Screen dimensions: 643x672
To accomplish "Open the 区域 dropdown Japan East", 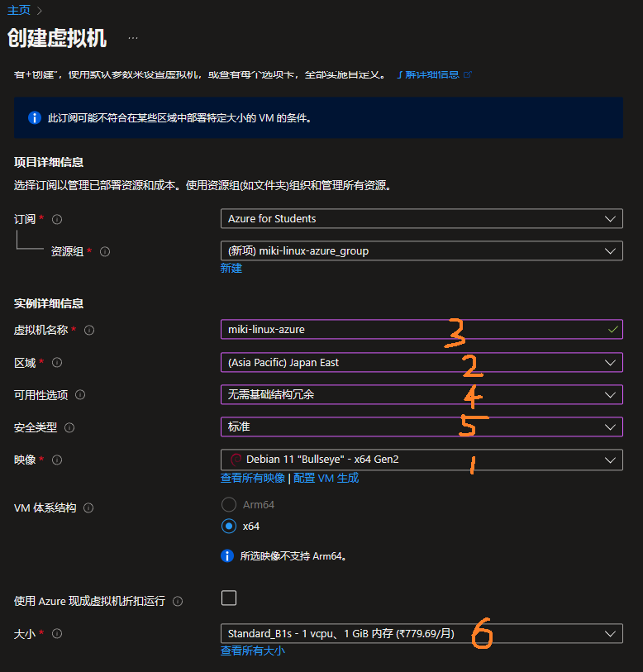I will click(x=422, y=362).
